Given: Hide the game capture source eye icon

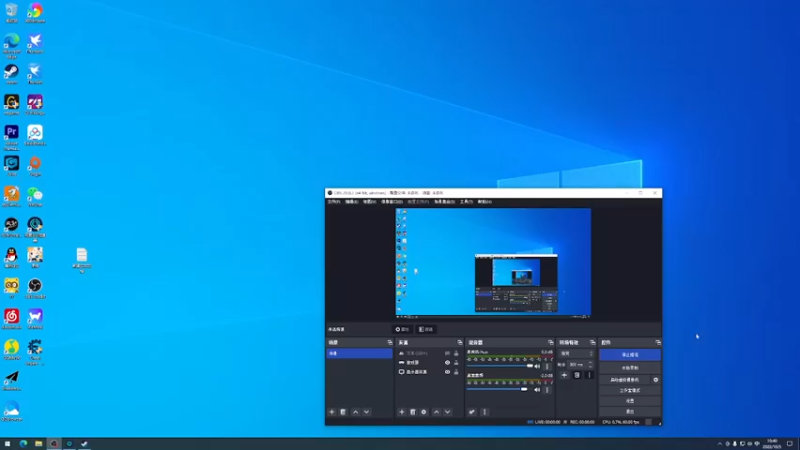Looking at the screenshot, I should click(x=447, y=363).
